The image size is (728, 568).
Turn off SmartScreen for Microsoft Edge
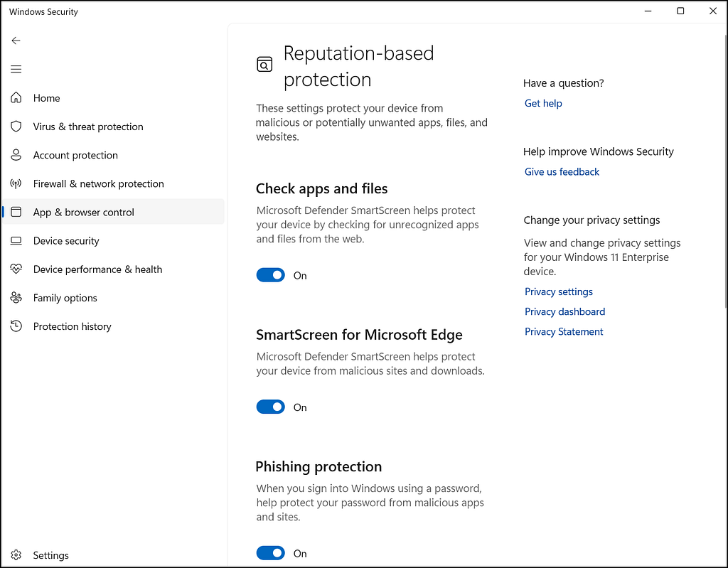pyautogui.click(x=270, y=407)
